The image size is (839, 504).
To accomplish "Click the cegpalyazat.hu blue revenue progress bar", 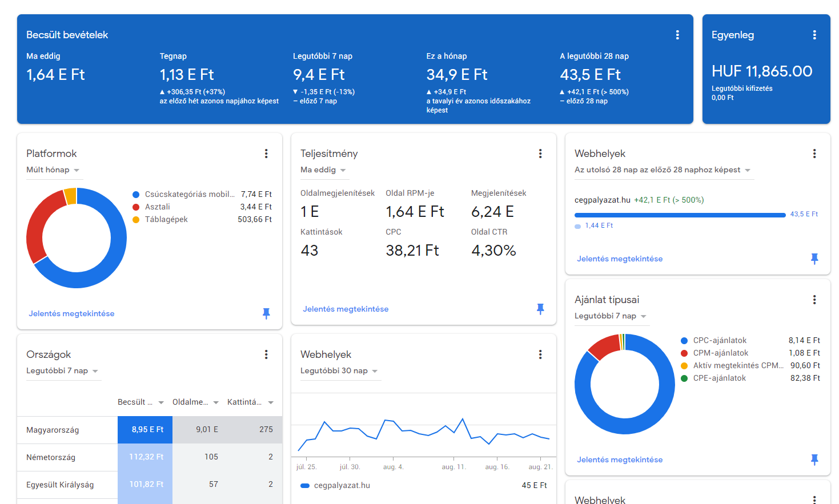I will click(680, 215).
